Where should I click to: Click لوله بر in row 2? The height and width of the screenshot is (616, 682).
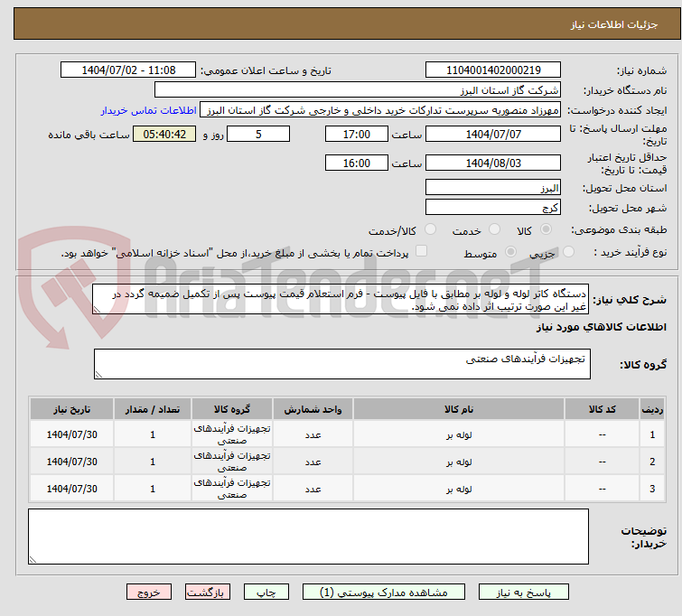(459, 462)
